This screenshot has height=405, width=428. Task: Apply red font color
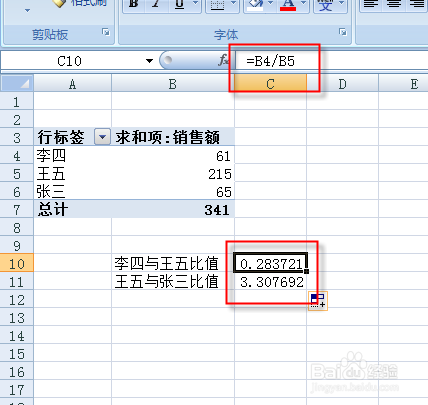point(288,5)
